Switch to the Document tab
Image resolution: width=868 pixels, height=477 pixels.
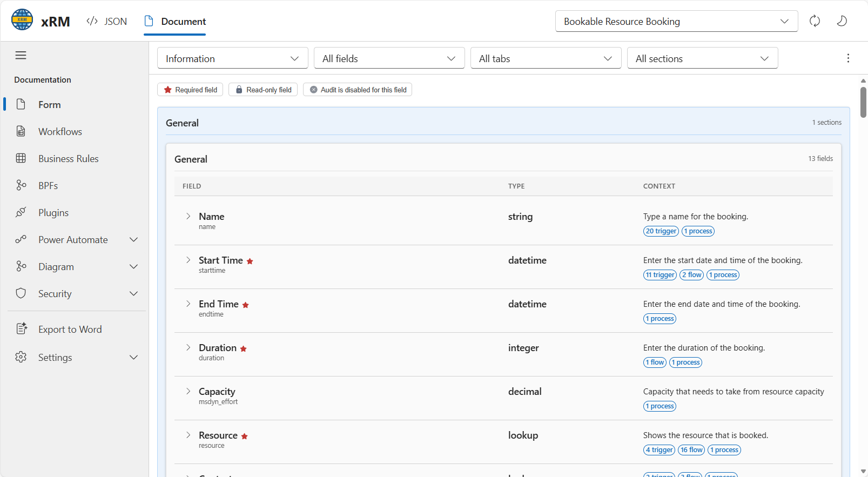pyautogui.click(x=175, y=21)
